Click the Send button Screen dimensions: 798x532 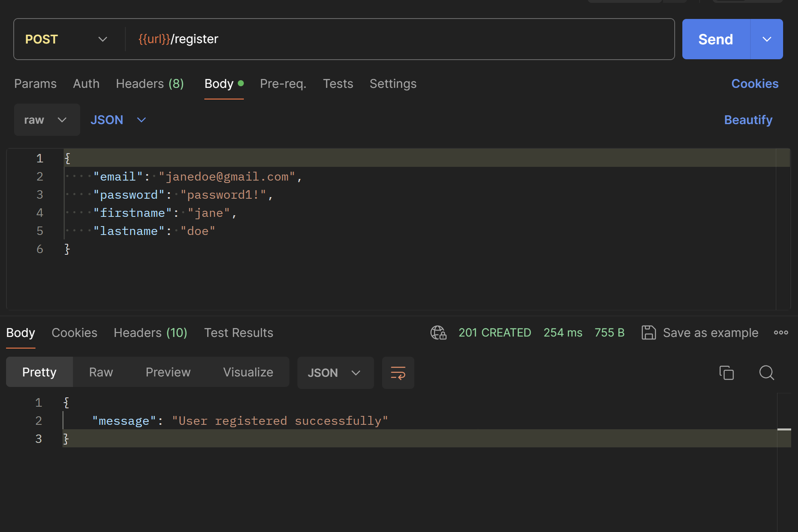pos(715,39)
